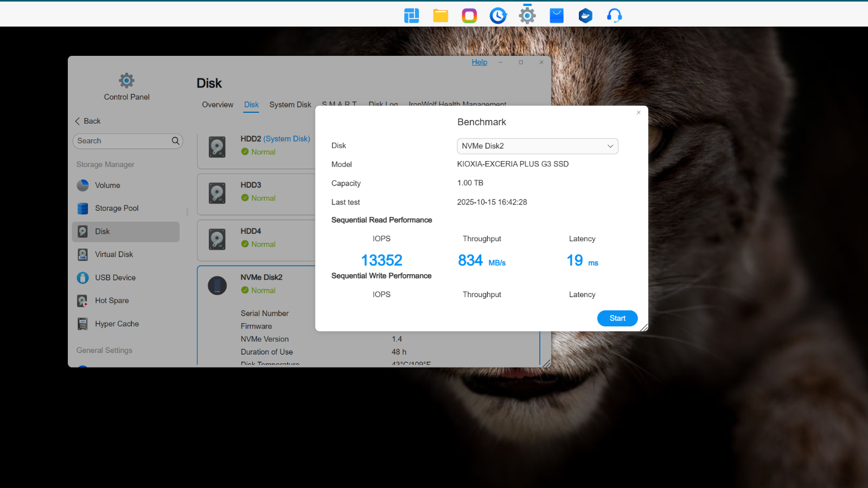Open Storage Pool in the sidebar
Screen dimensions: 868x488
coord(117,208)
